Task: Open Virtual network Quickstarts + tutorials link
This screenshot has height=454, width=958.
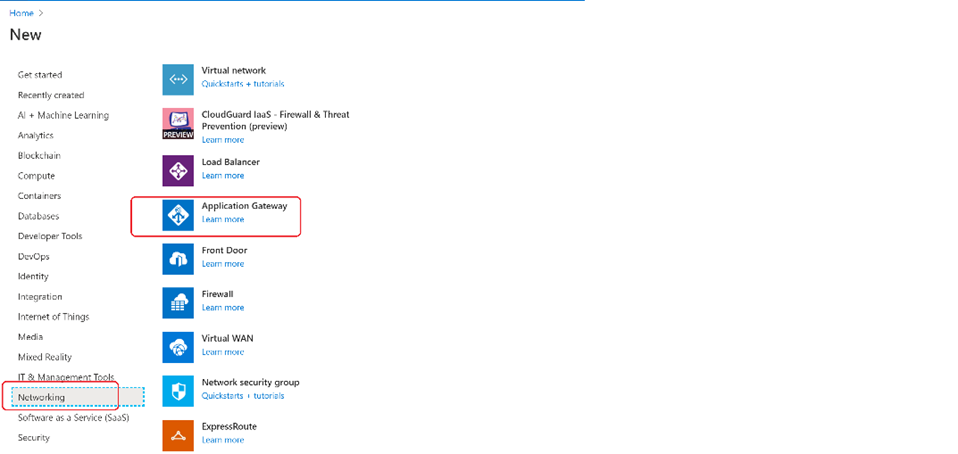Action: tap(243, 84)
